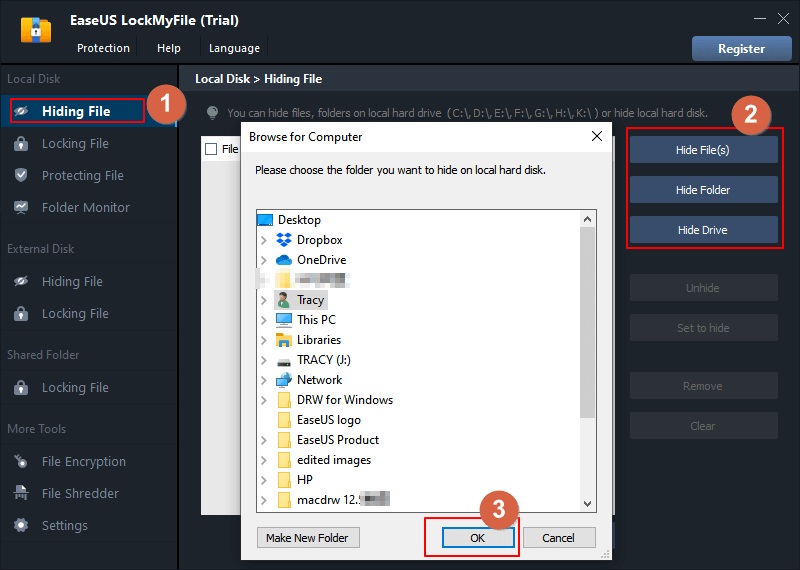The height and width of the screenshot is (570, 800).
Task: Open the Help menu
Action: pyautogui.click(x=169, y=48)
